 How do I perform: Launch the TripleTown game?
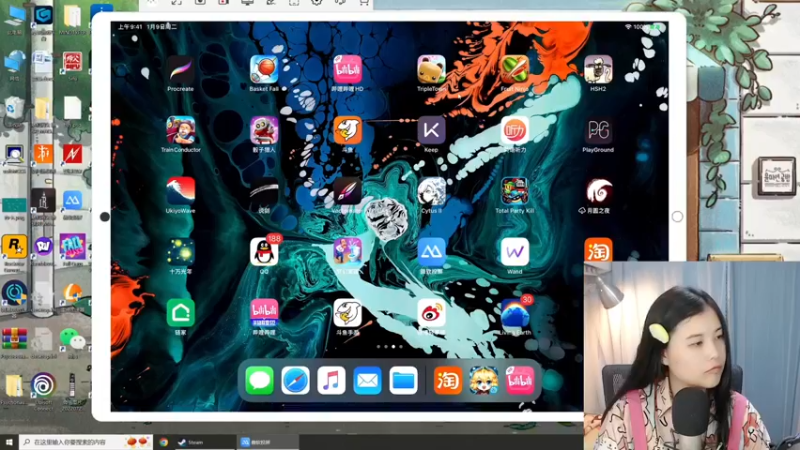pos(431,70)
